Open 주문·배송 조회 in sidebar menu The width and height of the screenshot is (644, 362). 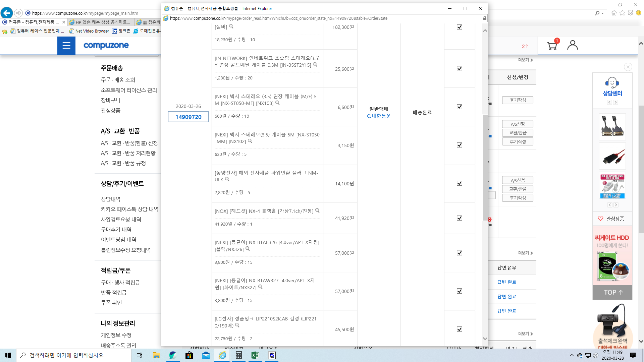pos(118,80)
